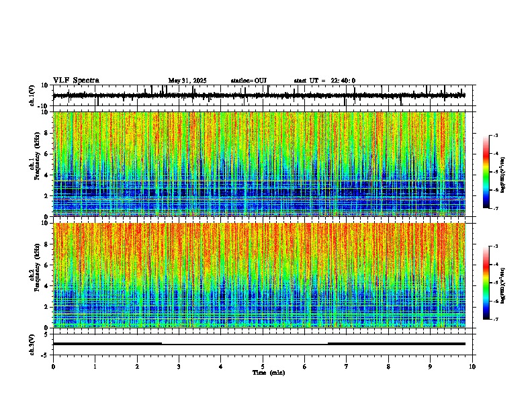Viewport: 532px width, 411px height.
Task: Click the "ch.3(V)" axis label
Action: click(x=32, y=345)
